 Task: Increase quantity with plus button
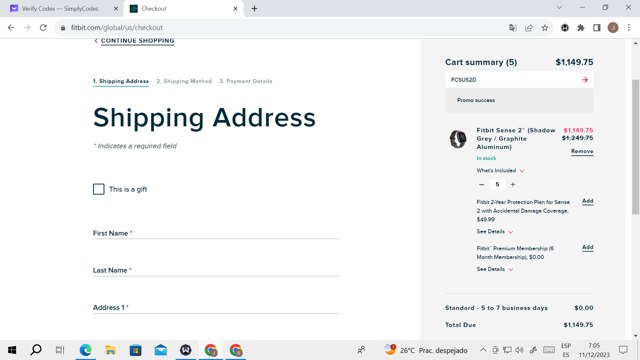[513, 184]
